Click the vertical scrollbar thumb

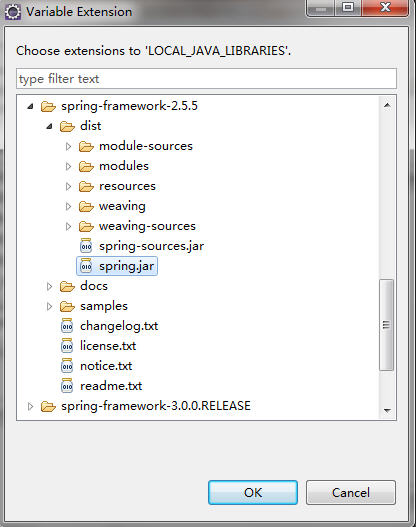[x=386, y=325]
